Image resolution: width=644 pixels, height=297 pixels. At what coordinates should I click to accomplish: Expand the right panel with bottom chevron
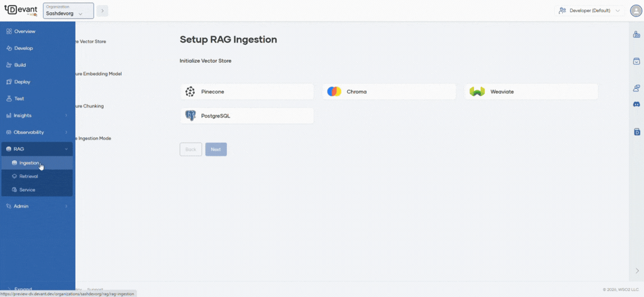636,271
